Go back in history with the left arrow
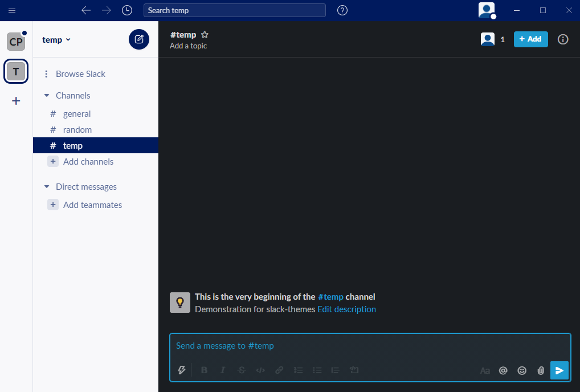Image resolution: width=580 pixels, height=392 pixels. click(86, 10)
